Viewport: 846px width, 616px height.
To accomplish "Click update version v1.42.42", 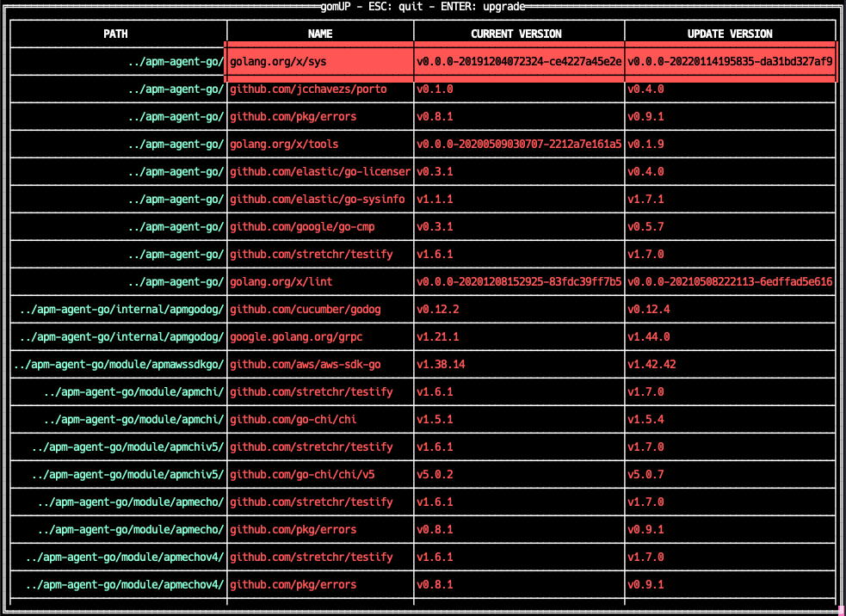I will click(x=651, y=364).
